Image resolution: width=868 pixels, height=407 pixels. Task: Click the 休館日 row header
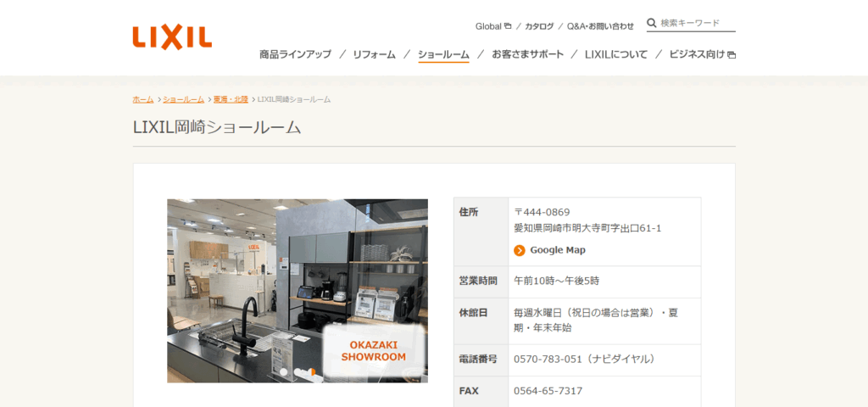[481, 321]
